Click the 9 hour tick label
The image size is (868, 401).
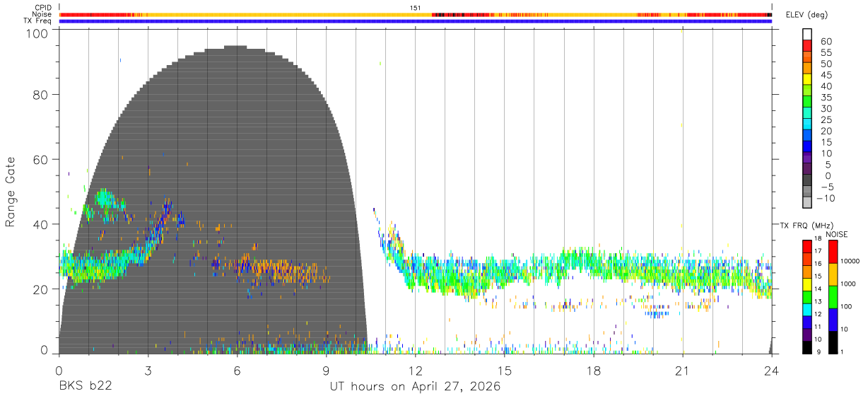(x=326, y=371)
